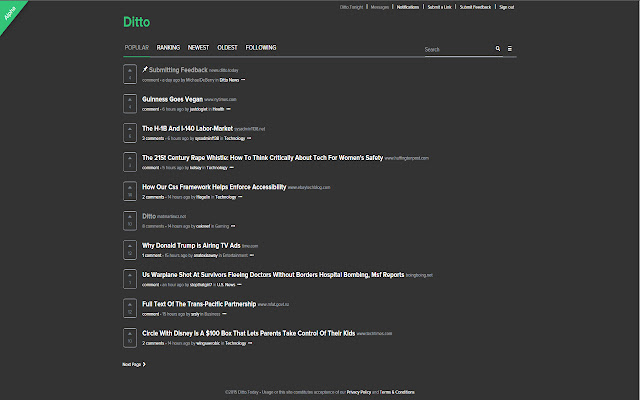Open the Ditto.Tonight profile link
This screenshot has width=640, height=400.
[x=351, y=7]
